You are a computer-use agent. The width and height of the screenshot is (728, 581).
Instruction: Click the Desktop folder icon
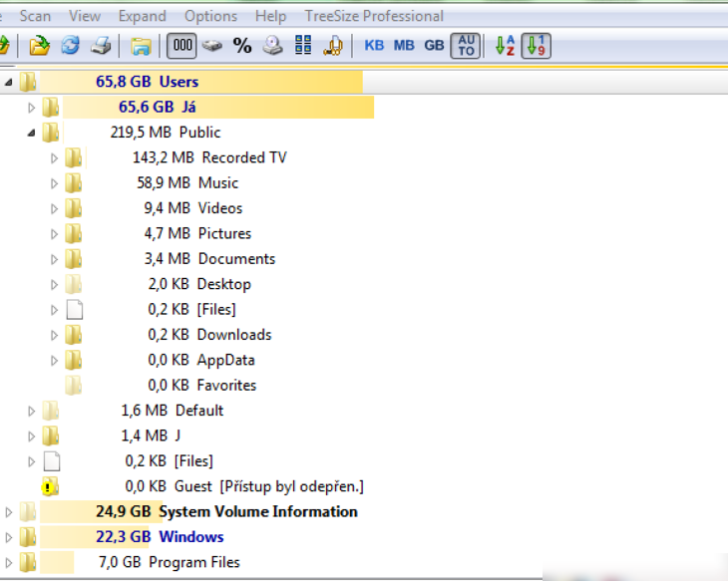[x=74, y=284]
